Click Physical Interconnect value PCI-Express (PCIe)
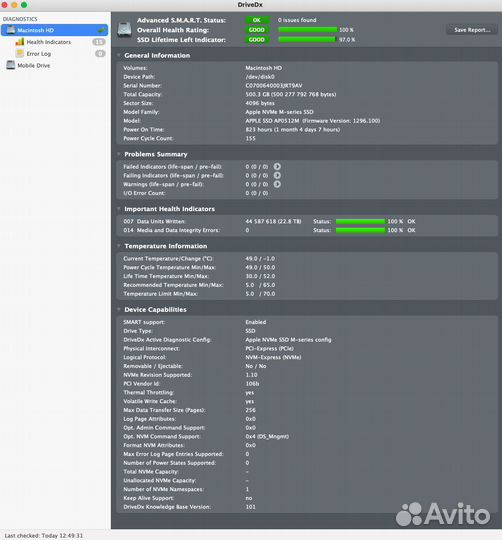Image resolution: width=502 pixels, height=540 pixels. (269, 349)
